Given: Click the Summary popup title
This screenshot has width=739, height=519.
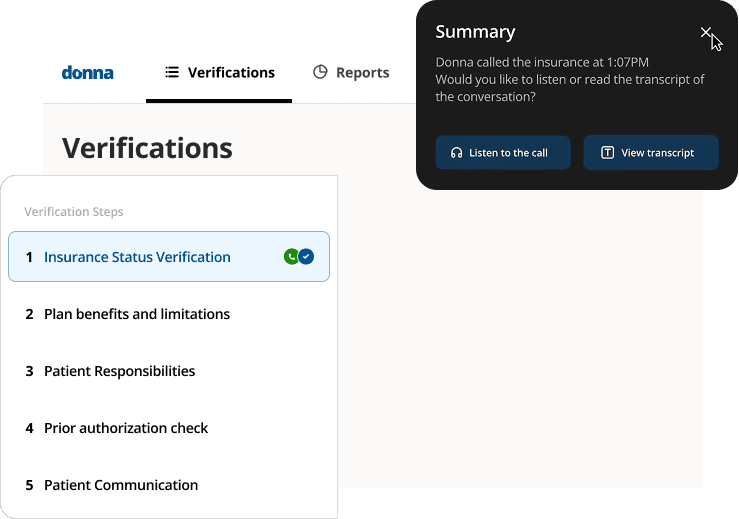Looking at the screenshot, I should (475, 32).
